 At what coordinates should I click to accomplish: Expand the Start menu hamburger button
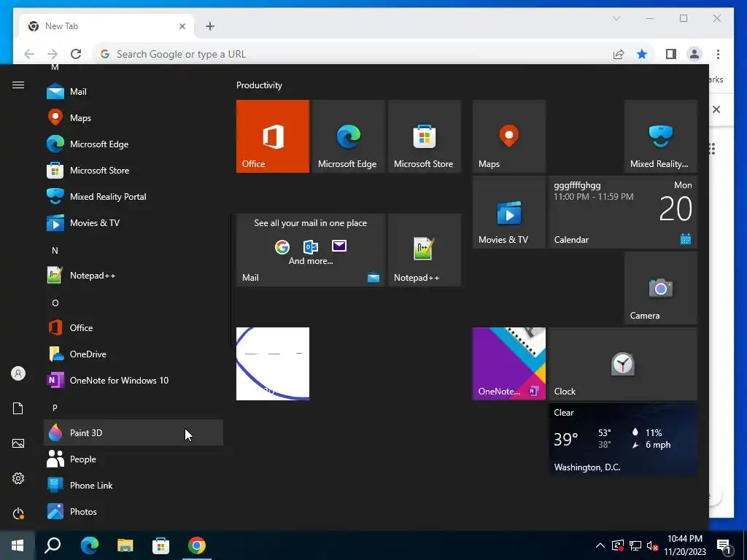[x=18, y=85]
